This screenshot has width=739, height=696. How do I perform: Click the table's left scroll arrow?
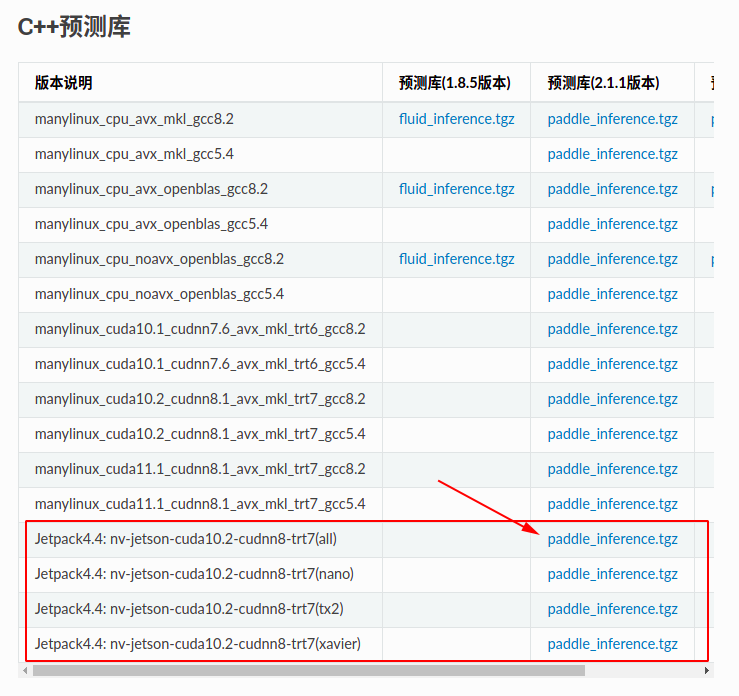pyautogui.click(x=25, y=670)
